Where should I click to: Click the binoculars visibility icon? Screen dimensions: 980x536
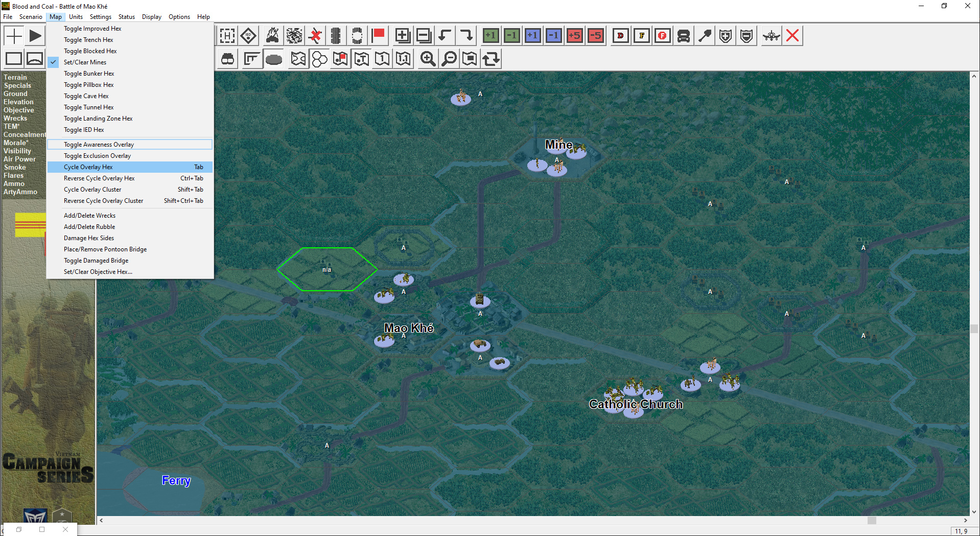[x=228, y=59]
